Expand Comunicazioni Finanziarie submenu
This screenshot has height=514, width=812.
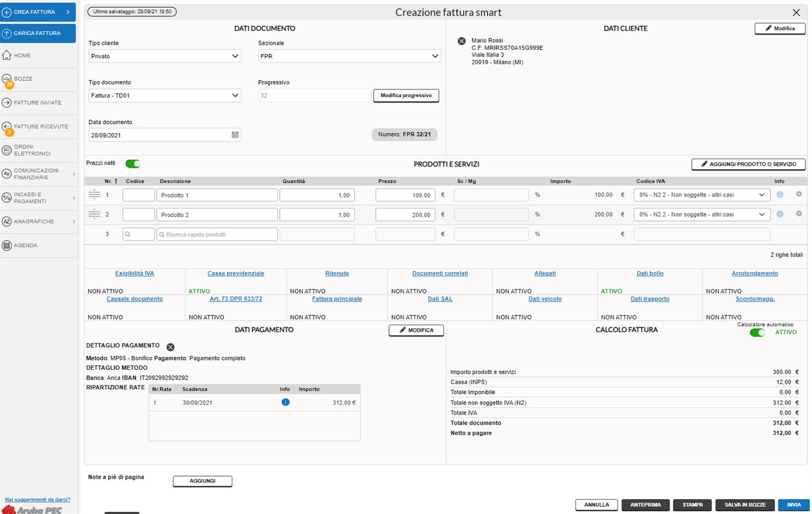click(74, 174)
